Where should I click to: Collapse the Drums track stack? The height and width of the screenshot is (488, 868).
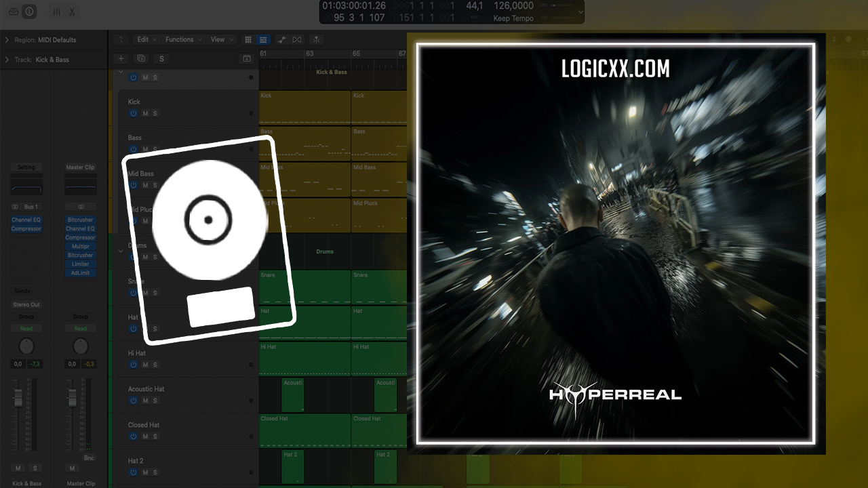(x=121, y=251)
